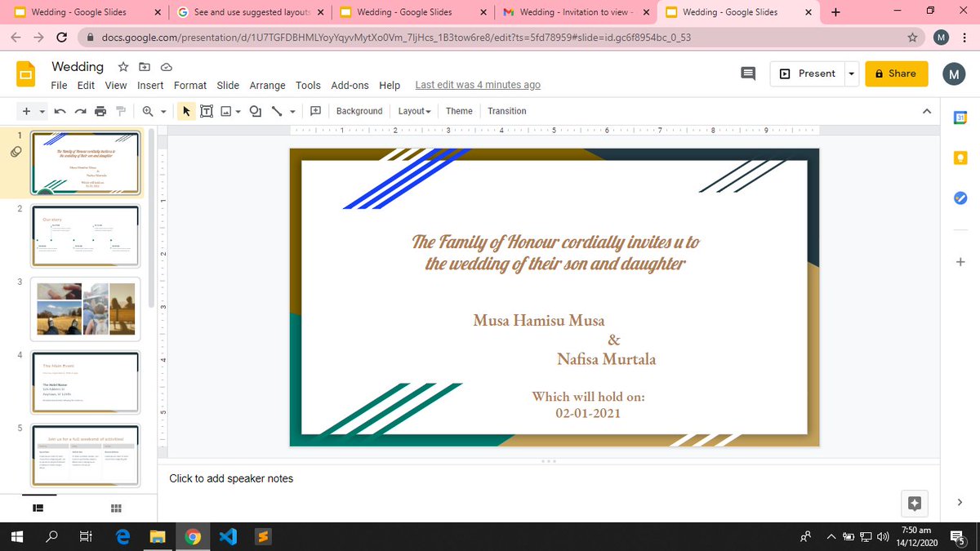980x551 pixels.
Task: Open the line type dropdown arrow
Action: pos(292,111)
